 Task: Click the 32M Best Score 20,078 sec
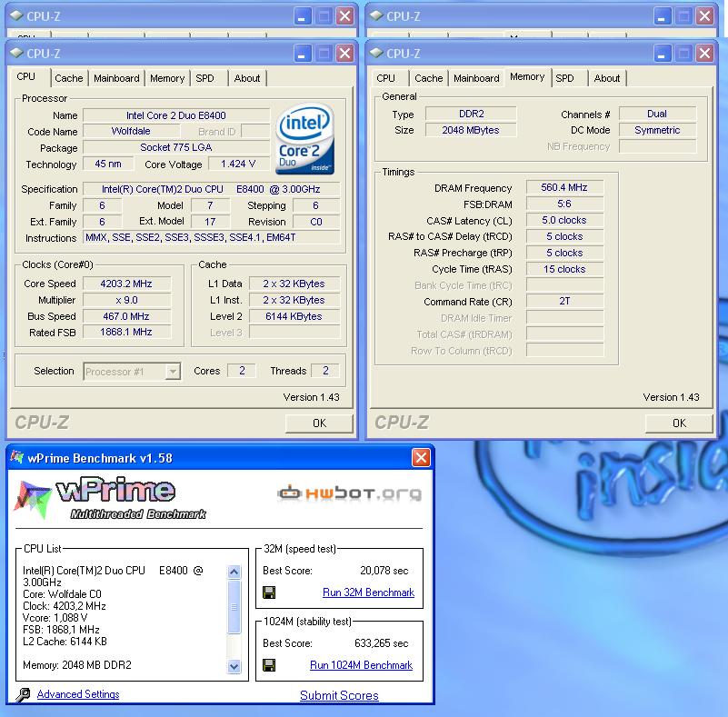[384, 571]
